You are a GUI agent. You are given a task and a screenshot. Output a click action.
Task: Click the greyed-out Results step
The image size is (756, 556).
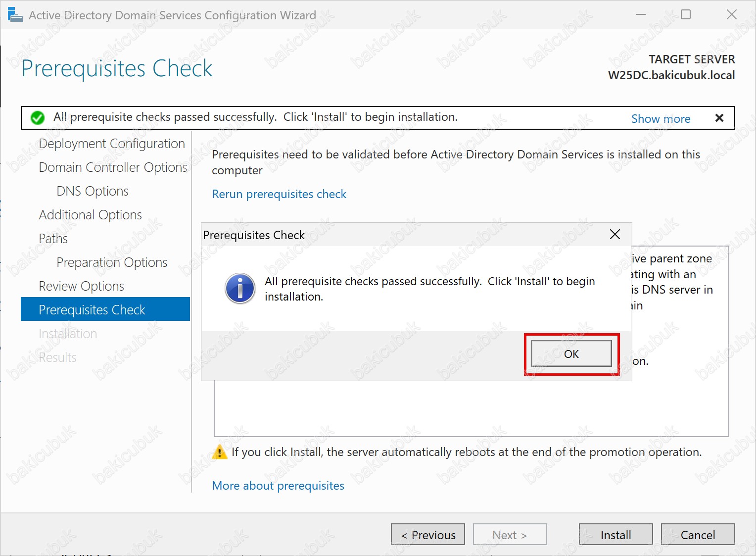coord(57,357)
